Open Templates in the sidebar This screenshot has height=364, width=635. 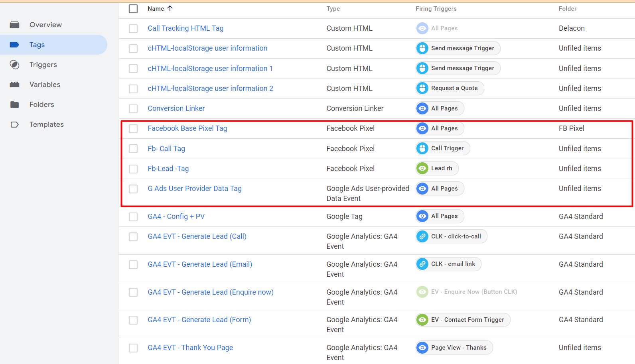(53, 124)
